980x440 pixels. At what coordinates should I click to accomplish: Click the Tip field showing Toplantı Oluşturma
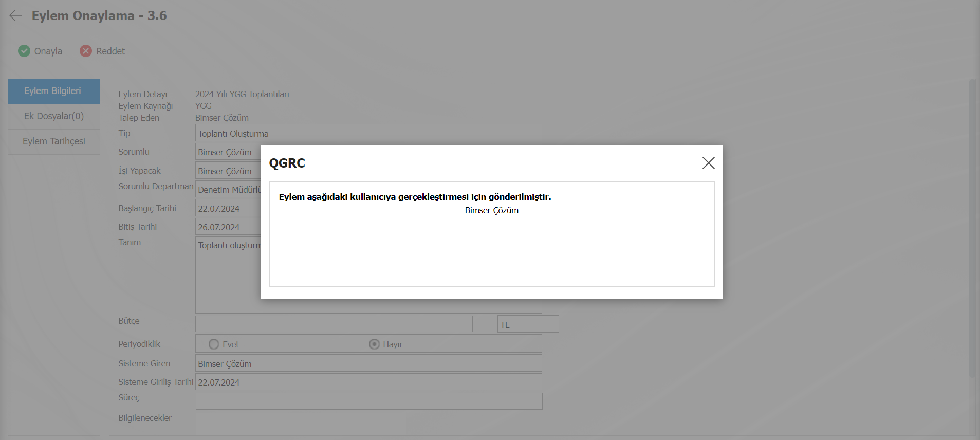coord(368,133)
